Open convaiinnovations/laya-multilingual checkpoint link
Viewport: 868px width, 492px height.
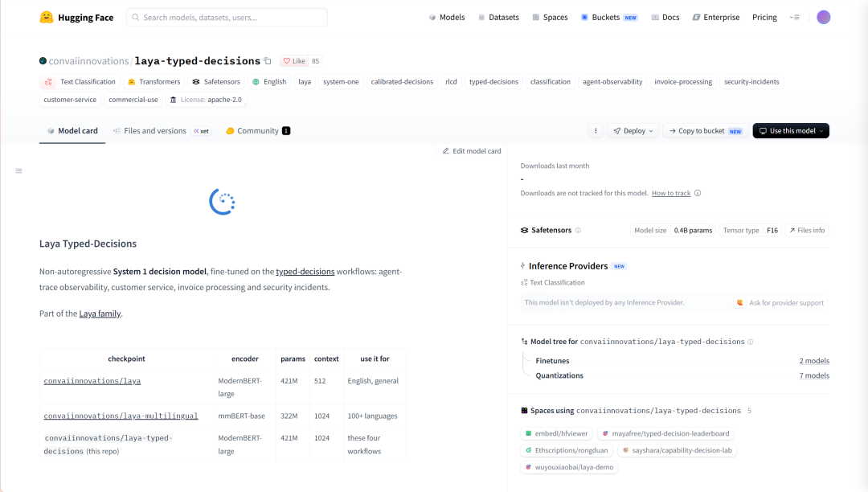pyautogui.click(x=121, y=416)
